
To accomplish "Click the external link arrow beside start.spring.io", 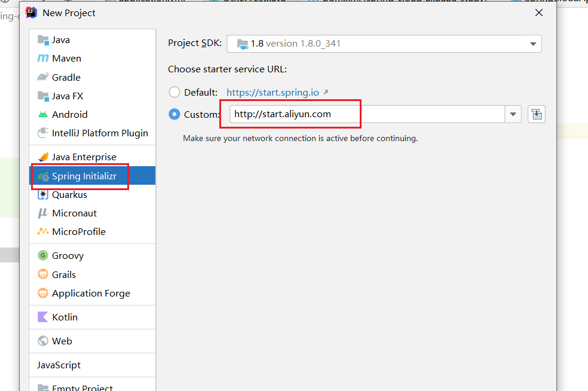I will tap(326, 91).
